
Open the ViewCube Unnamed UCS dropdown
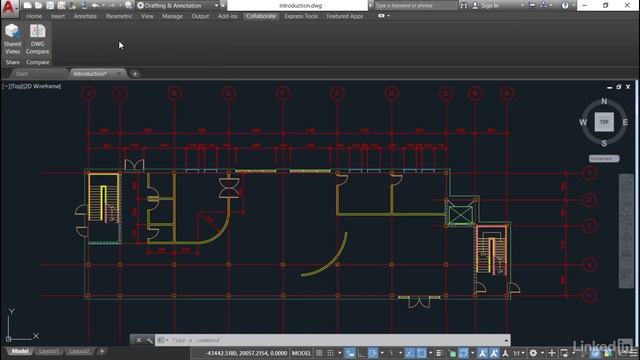click(x=604, y=158)
